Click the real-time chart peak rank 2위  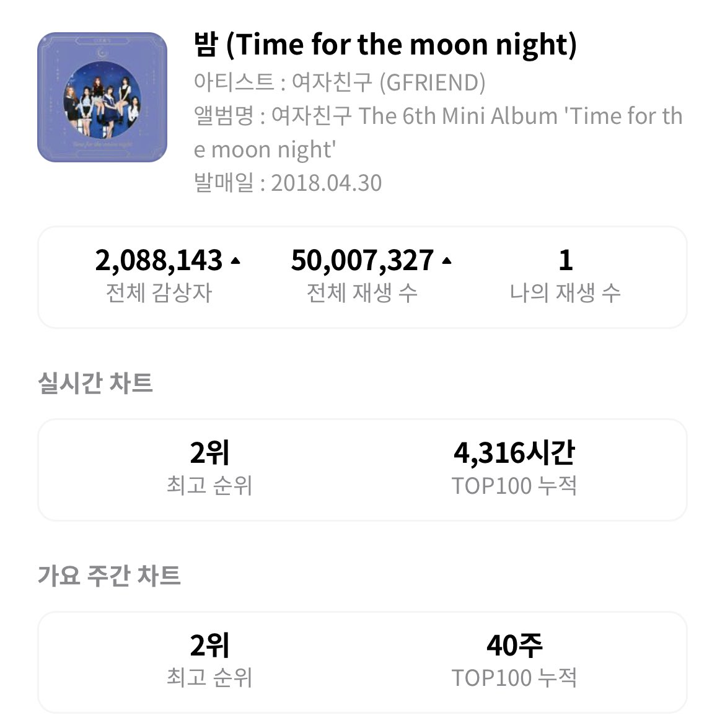(x=209, y=453)
